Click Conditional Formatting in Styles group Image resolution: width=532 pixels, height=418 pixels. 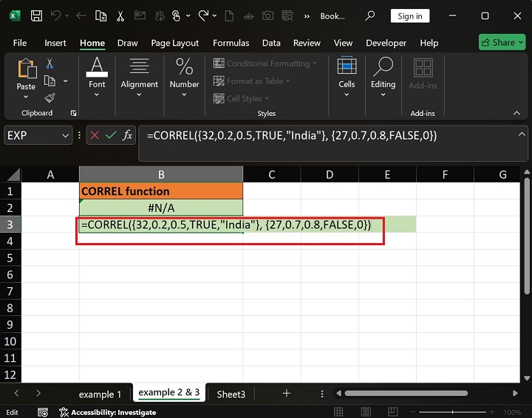pos(265,64)
